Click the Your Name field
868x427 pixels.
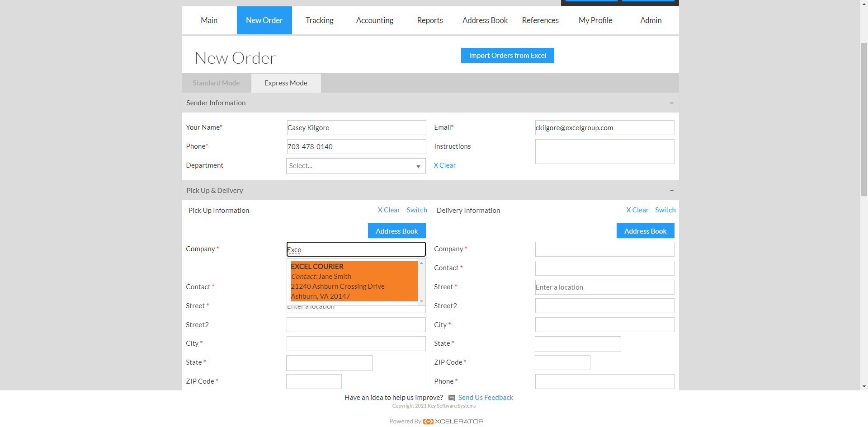click(356, 127)
